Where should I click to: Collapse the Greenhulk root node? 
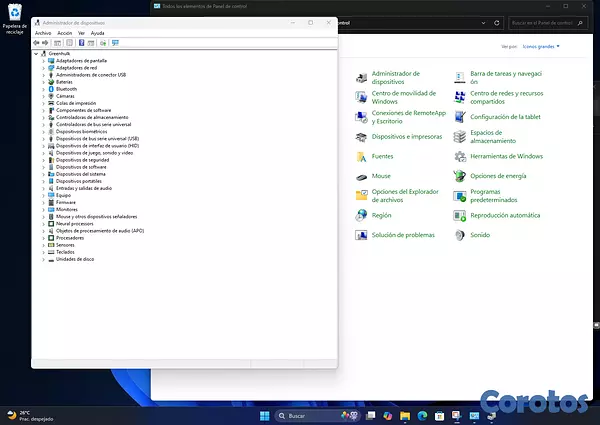pos(36,54)
